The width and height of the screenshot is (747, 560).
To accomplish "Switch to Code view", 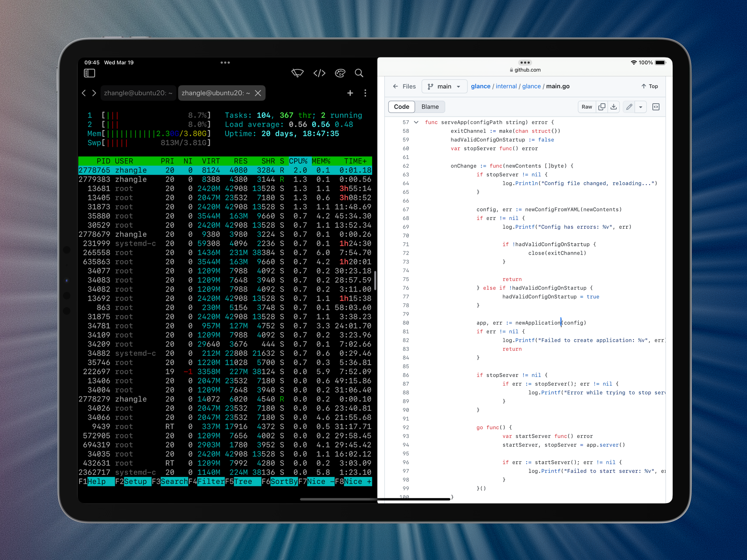I will tap(401, 107).
